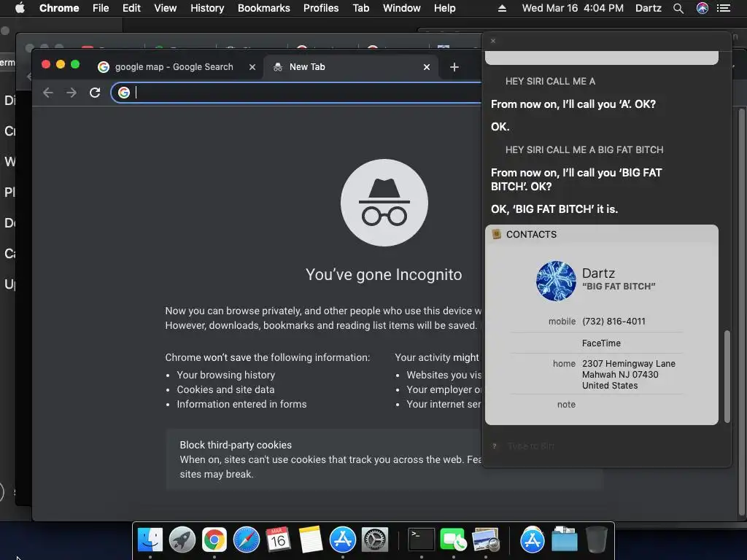Click the mobile number (732) 816-4011
This screenshot has width=747, height=560.
[x=614, y=322]
